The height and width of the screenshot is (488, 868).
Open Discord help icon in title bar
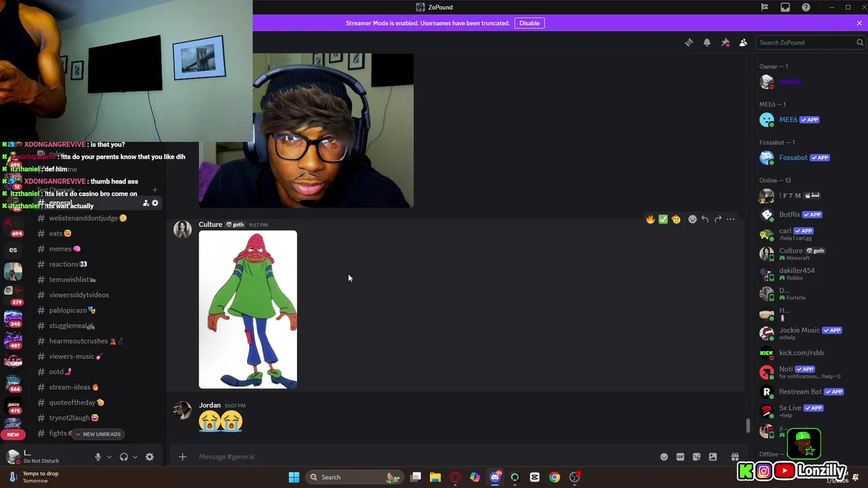(x=806, y=7)
